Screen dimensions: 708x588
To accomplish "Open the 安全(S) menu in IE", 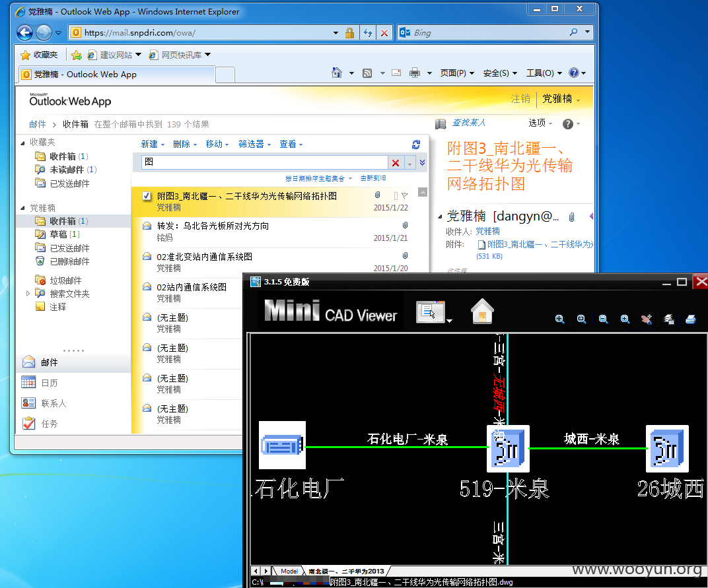I will pyautogui.click(x=500, y=73).
